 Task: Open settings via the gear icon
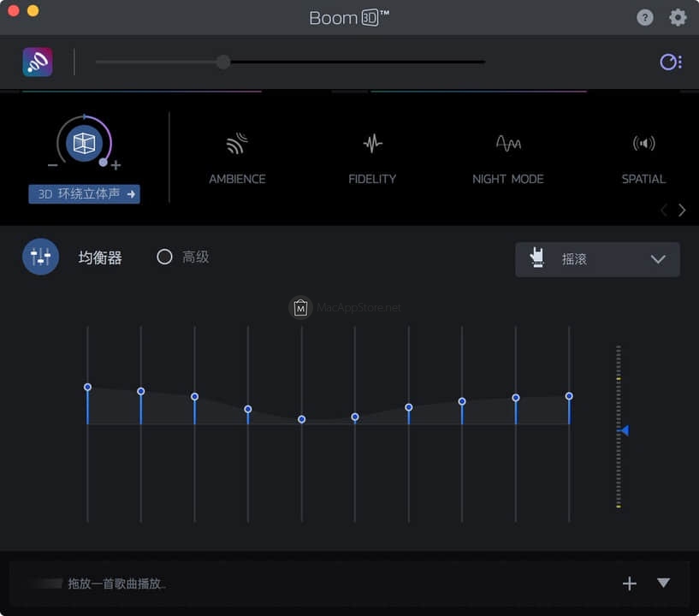tap(678, 17)
